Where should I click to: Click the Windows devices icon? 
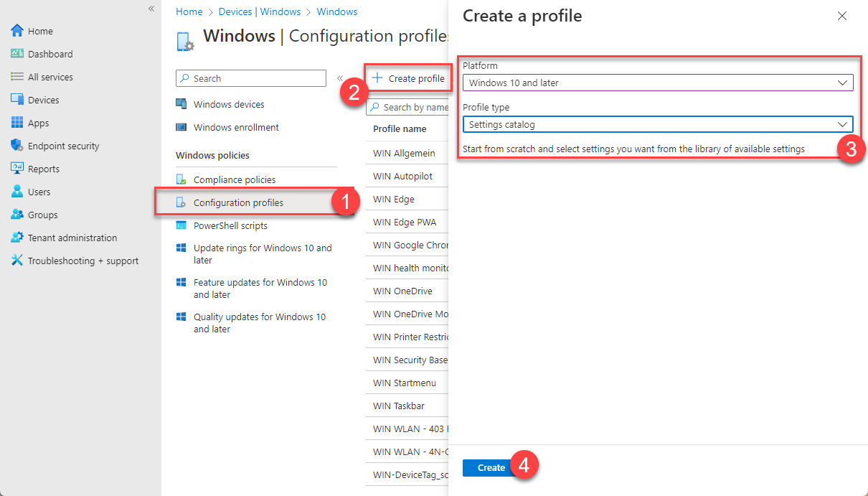click(181, 104)
